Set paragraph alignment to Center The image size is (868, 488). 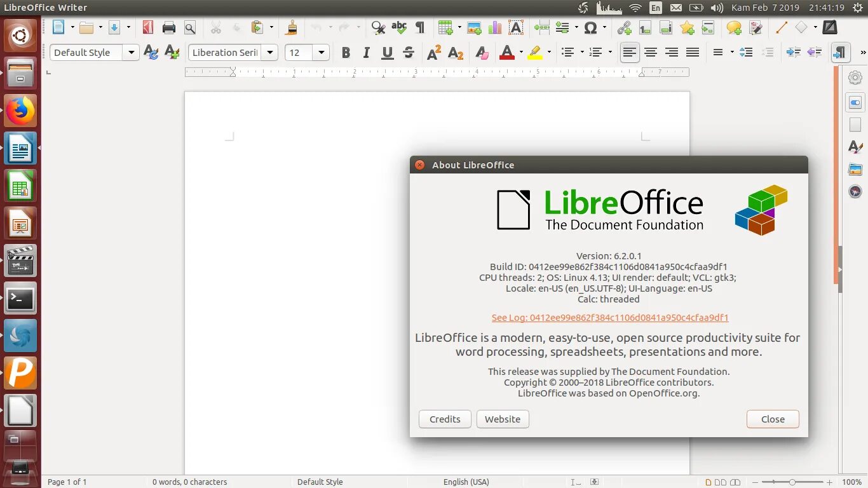point(651,53)
